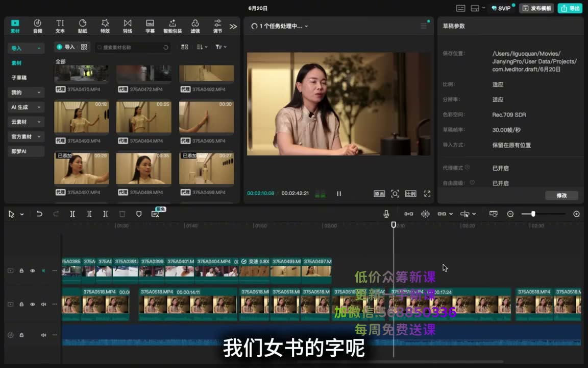588x368 pixels.
Task: Toggle lock on the blue audio track
Action: tap(21, 335)
